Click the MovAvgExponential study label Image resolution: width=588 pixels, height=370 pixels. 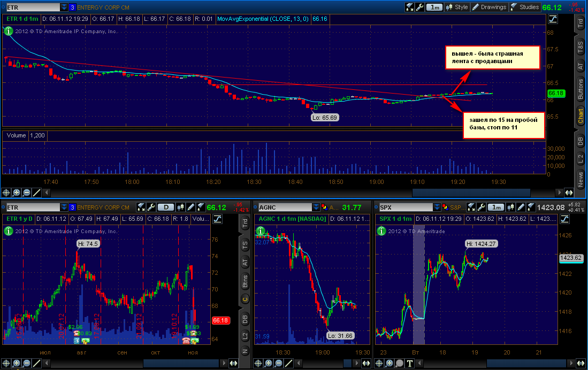pos(263,19)
